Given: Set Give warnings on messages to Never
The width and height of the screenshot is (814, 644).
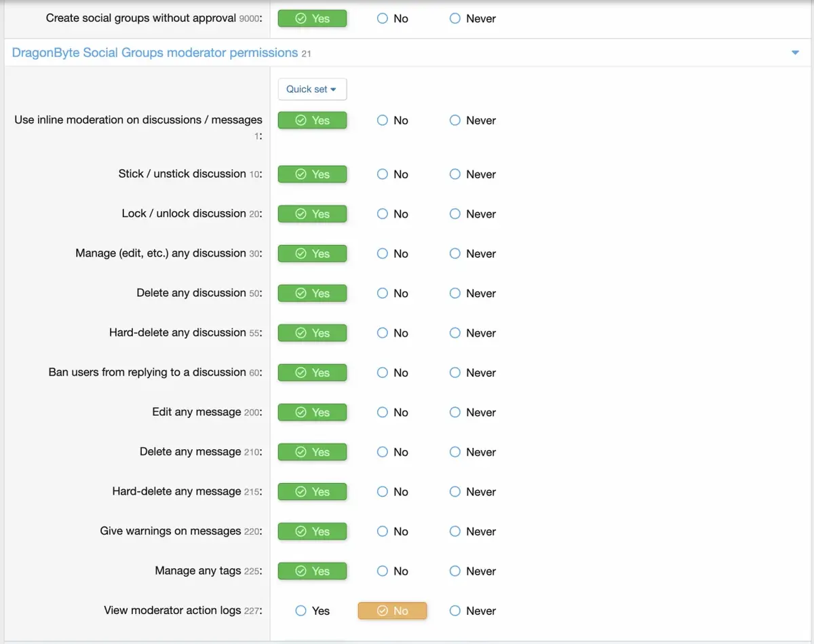Looking at the screenshot, I should (x=455, y=531).
